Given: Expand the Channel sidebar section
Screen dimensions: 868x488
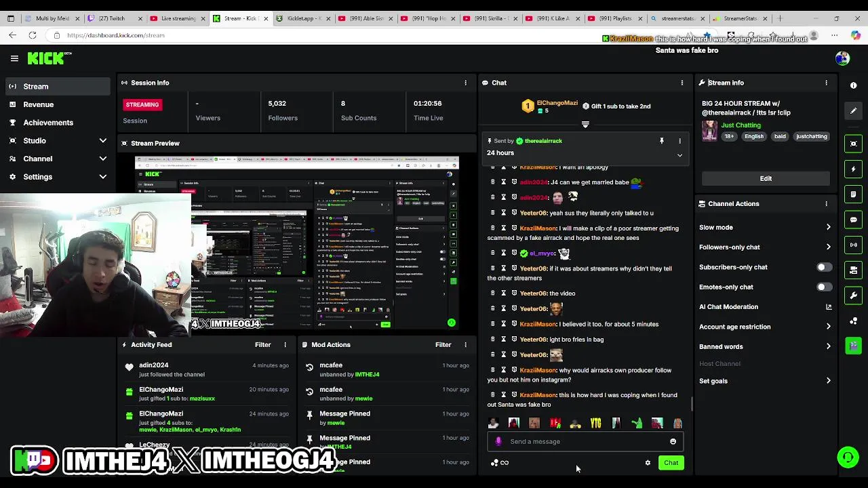Looking at the screenshot, I should coord(103,159).
